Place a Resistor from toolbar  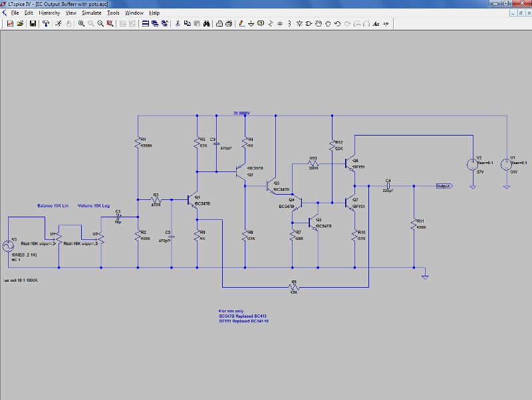(x=271, y=24)
